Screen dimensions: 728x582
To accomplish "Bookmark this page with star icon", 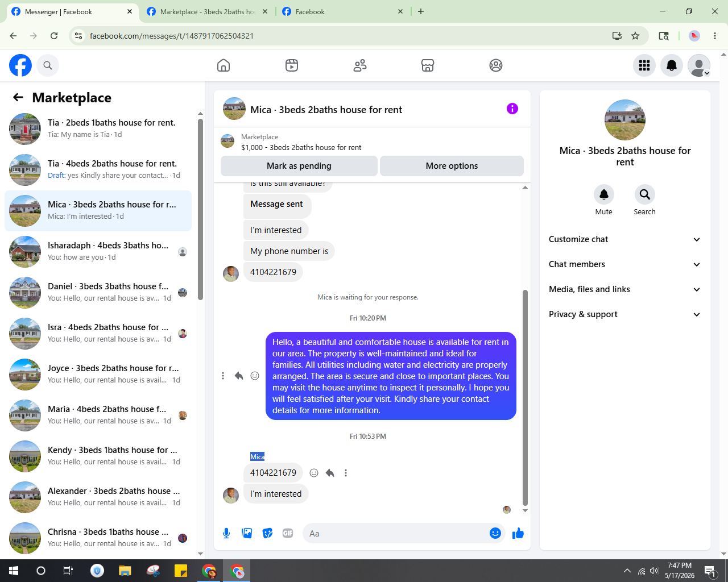I will 635,36.
